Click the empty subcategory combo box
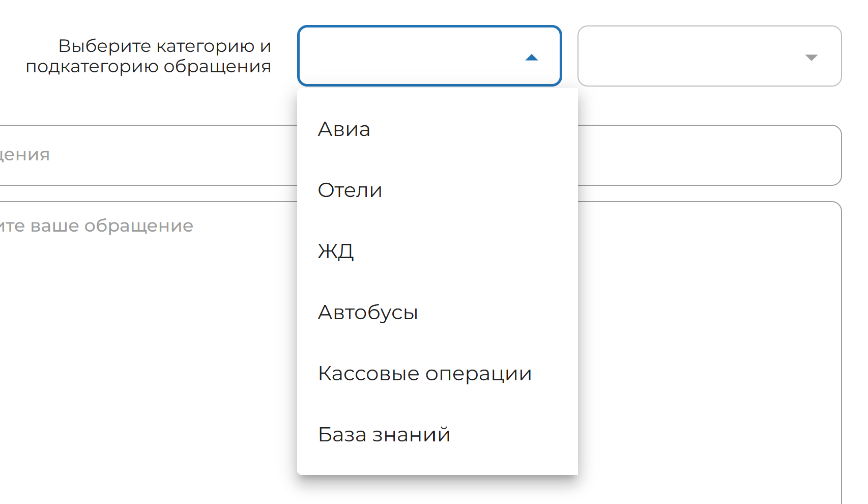 click(x=709, y=56)
